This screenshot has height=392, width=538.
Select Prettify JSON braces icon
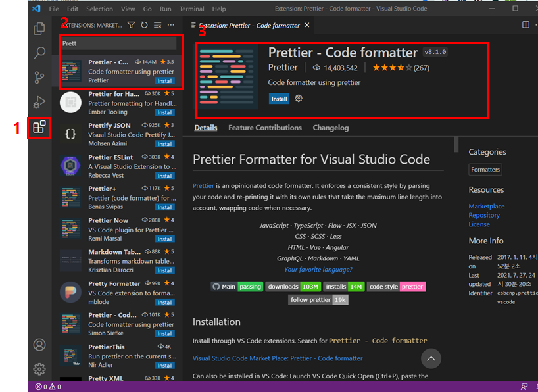coord(70,134)
